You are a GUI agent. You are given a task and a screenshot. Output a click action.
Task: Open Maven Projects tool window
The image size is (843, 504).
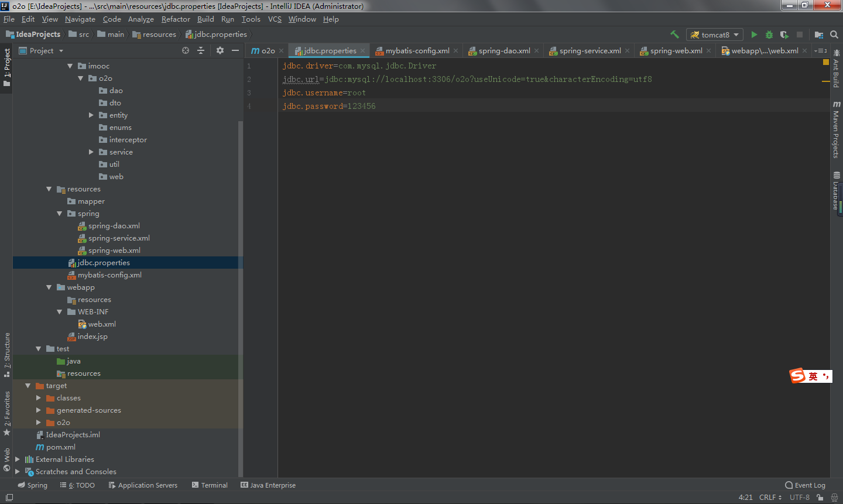837,129
